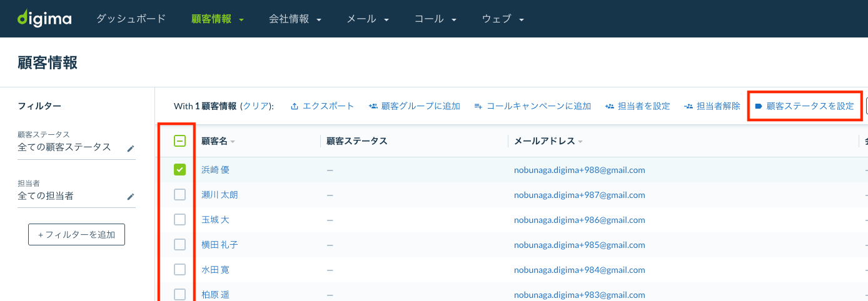This screenshot has width=868, height=301.
Task: Click the クリア link to clear selection
Action: (x=255, y=106)
